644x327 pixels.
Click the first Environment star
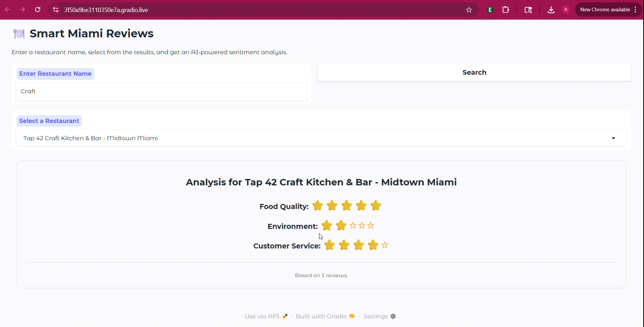point(327,225)
